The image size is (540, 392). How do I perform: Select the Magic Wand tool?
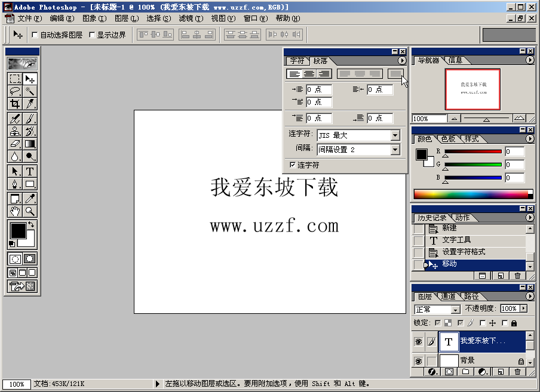tap(30, 91)
